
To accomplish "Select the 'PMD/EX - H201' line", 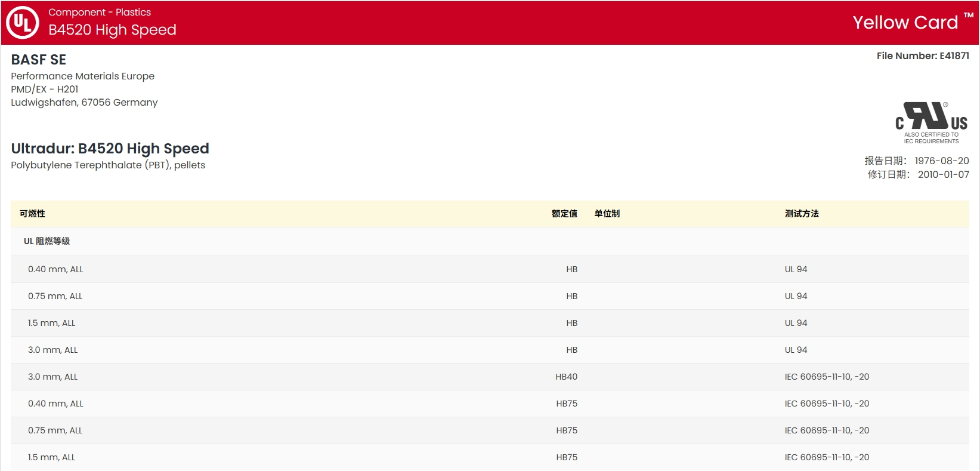I will [45, 89].
